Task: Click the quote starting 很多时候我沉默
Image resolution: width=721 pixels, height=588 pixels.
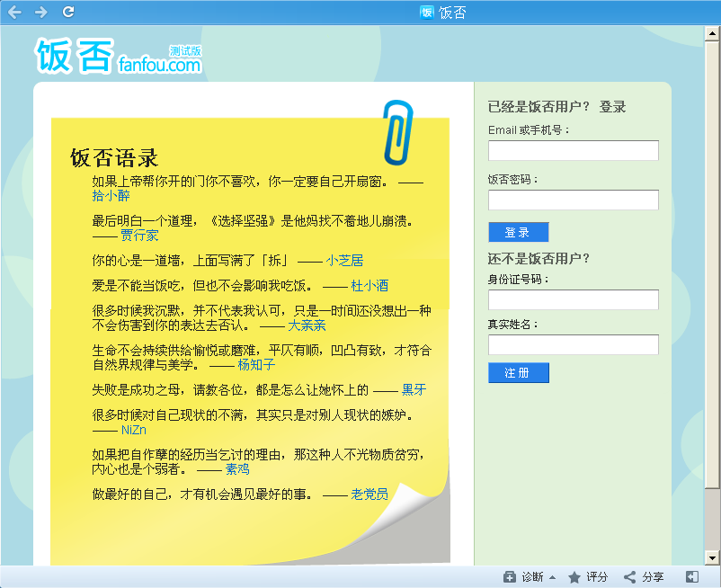Action: tap(262, 317)
